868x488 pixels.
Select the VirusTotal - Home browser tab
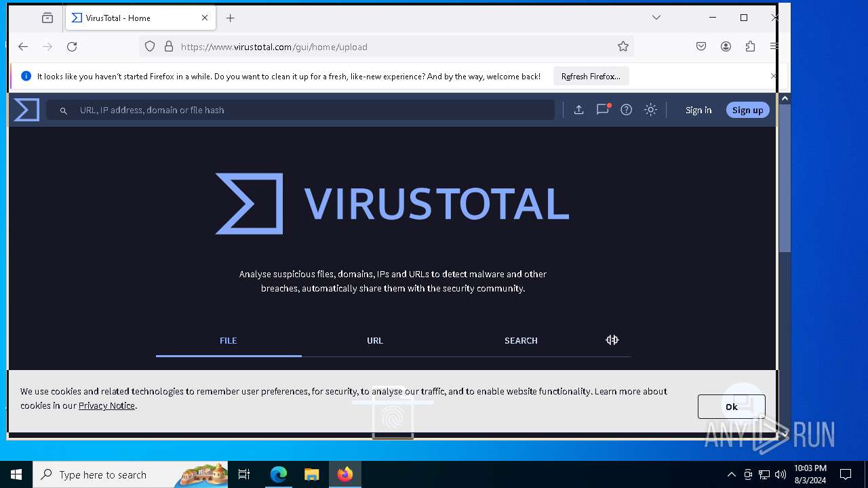click(140, 18)
